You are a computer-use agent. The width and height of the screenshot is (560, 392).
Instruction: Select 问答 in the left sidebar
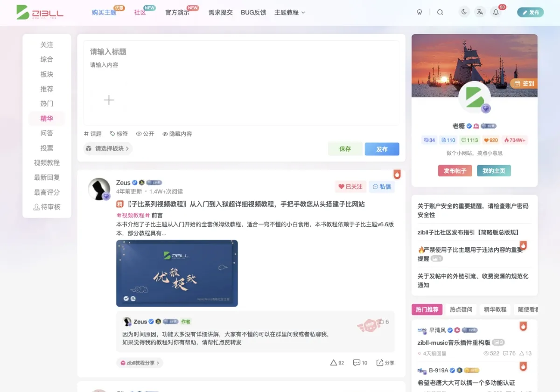click(x=47, y=133)
